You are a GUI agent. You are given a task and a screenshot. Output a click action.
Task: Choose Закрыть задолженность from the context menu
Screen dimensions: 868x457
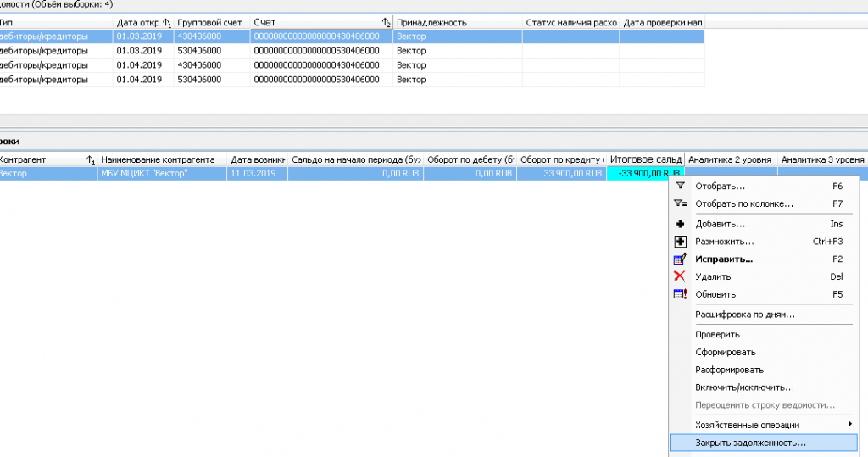click(x=750, y=442)
